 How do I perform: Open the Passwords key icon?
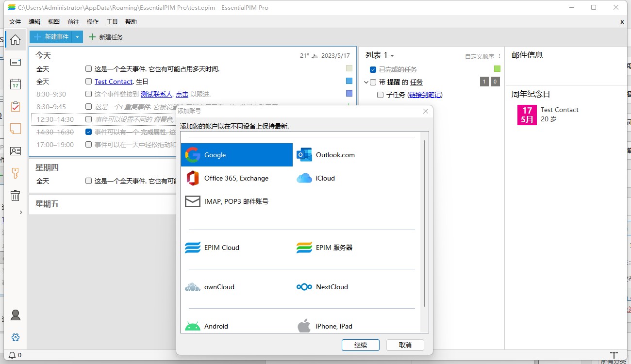(x=16, y=173)
